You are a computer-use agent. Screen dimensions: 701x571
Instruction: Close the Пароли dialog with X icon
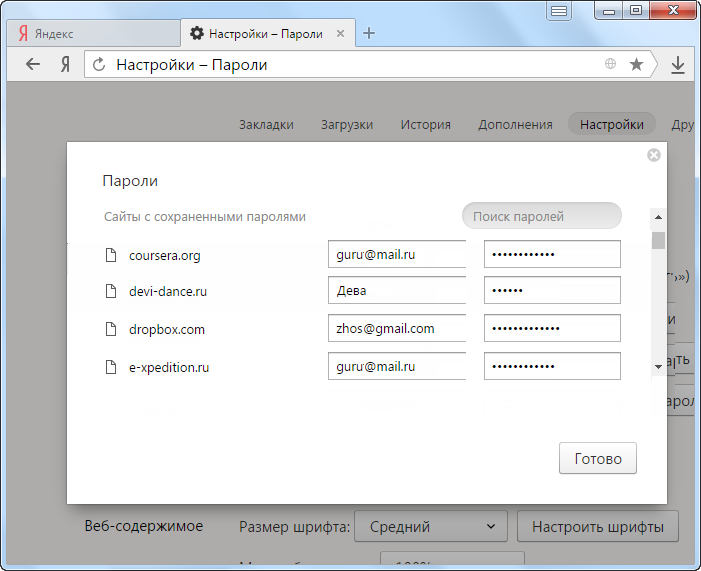tap(654, 155)
